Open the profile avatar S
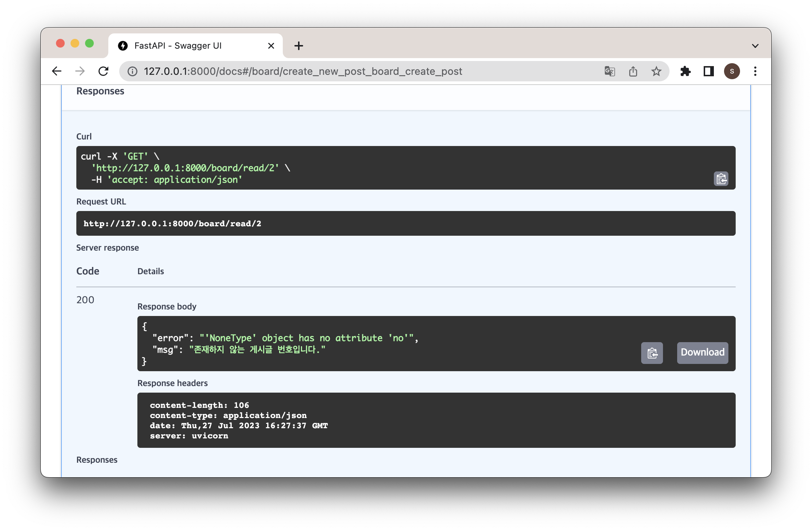The width and height of the screenshot is (812, 531). coord(732,71)
